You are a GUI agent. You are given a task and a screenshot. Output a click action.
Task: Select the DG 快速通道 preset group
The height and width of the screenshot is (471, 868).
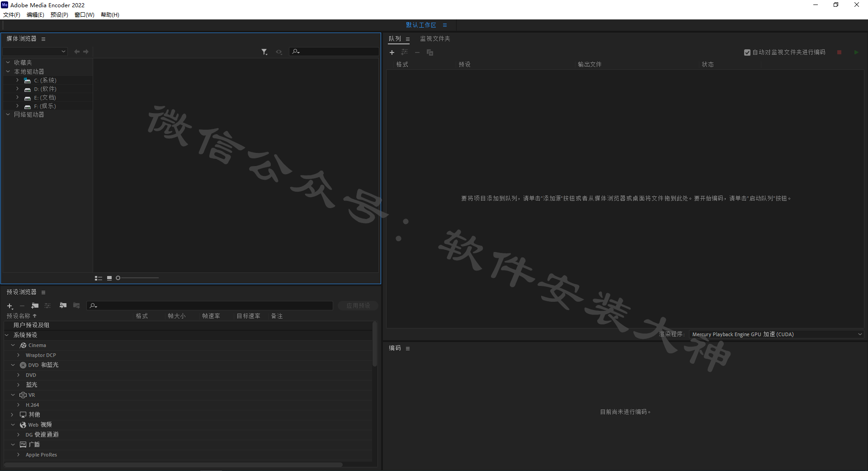[x=42, y=435]
